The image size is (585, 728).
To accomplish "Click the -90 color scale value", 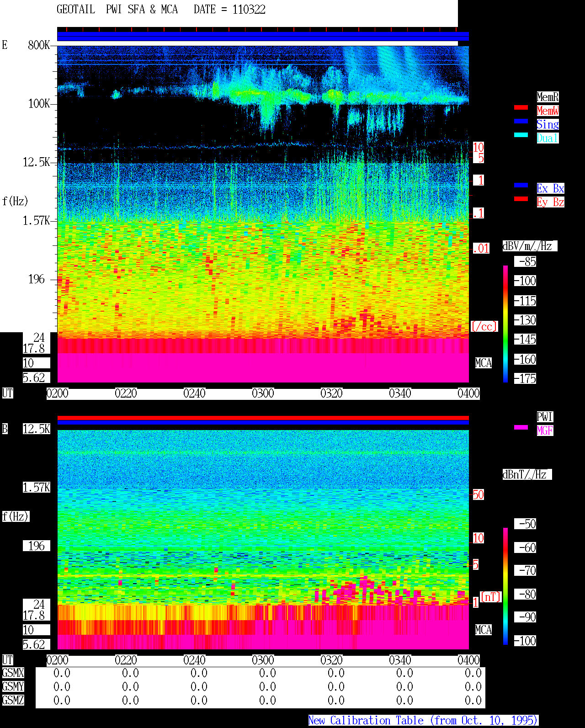I will [x=525, y=617].
